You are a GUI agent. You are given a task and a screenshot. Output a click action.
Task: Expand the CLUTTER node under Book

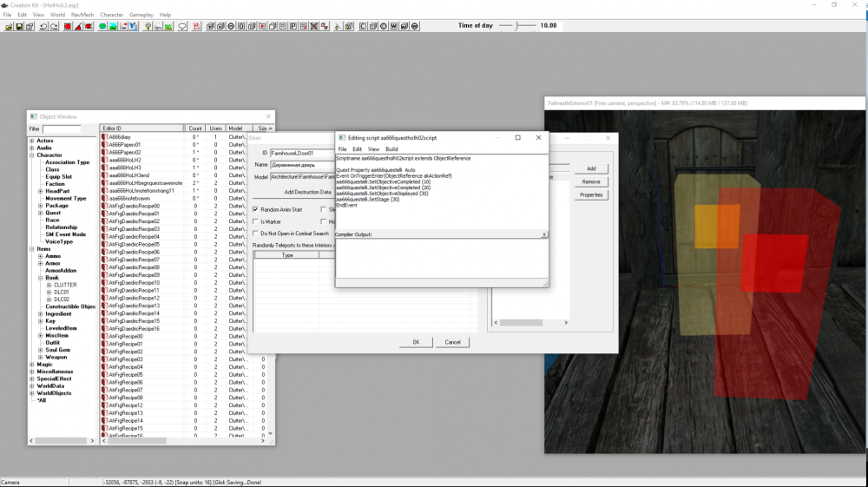(49, 285)
